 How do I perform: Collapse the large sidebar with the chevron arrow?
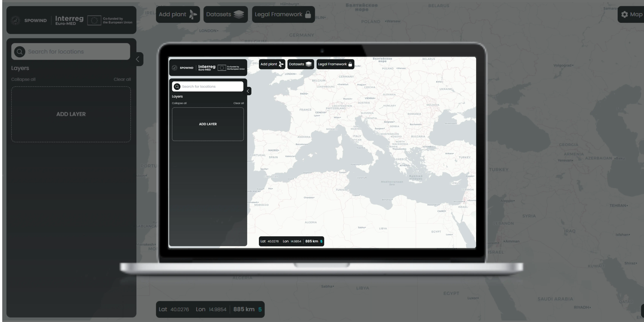tap(138, 59)
